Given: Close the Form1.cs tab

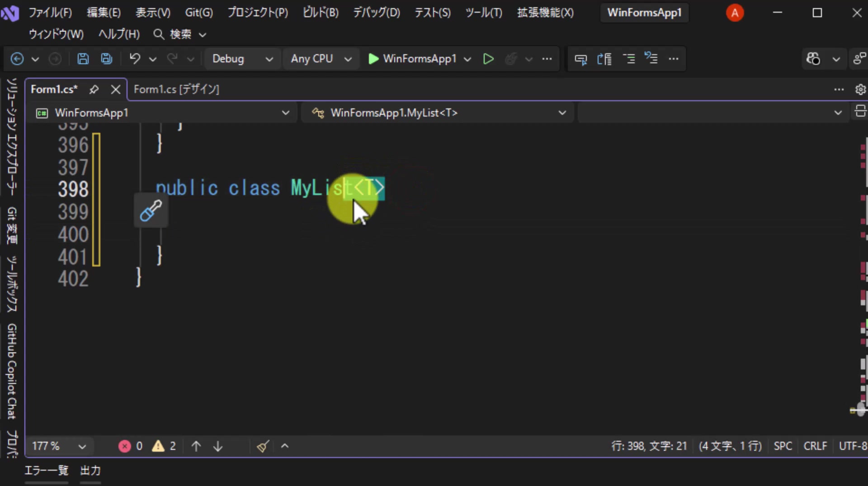Looking at the screenshot, I should pos(116,89).
